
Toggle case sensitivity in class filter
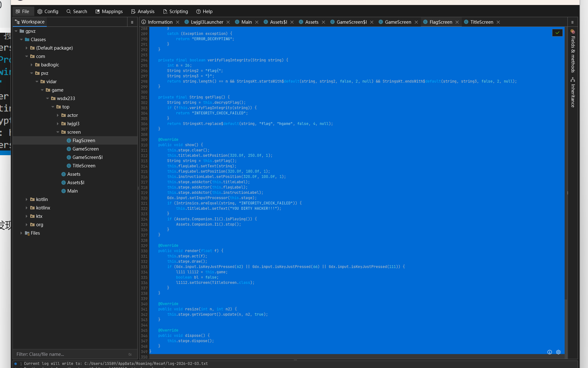point(130,354)
